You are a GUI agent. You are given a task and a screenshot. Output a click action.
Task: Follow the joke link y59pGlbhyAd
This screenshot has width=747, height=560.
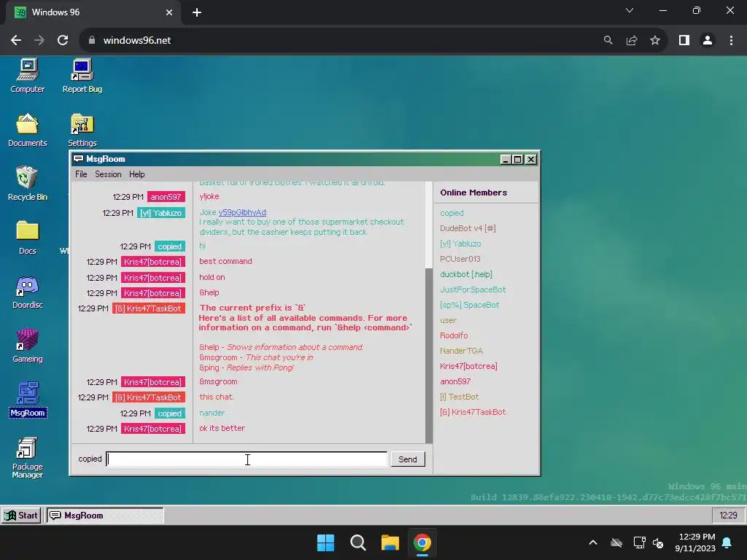click(242, 212)
